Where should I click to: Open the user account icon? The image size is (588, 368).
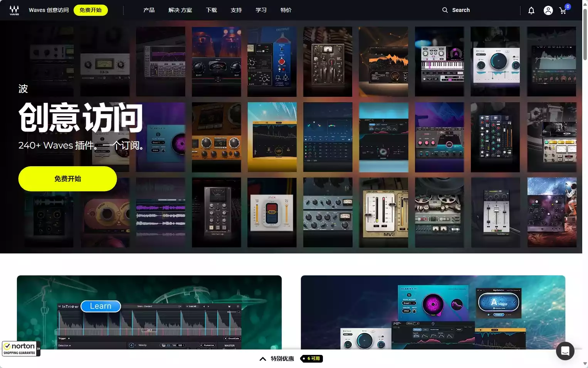click(x=548, y=10)
